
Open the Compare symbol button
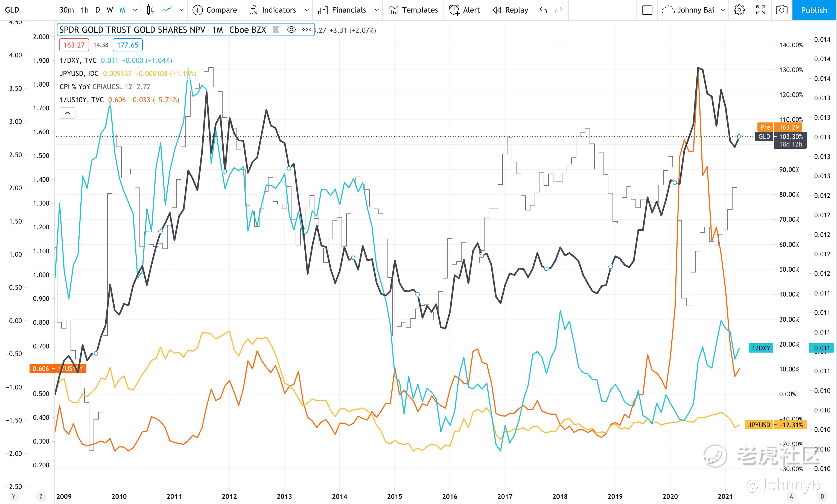coord(215,10)
